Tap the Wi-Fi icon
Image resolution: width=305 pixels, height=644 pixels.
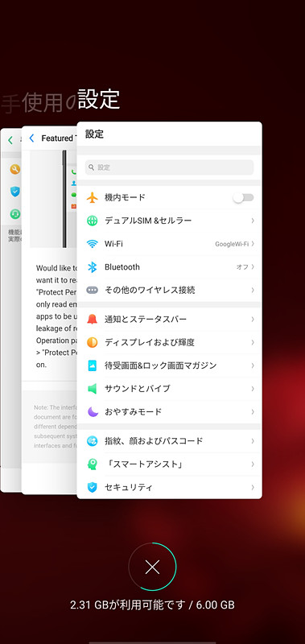point(93,244)
